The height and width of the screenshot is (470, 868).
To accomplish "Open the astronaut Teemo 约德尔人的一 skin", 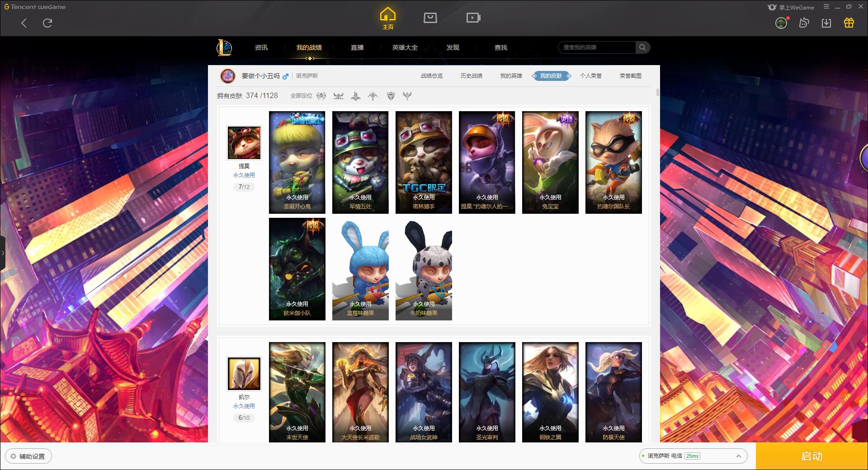I will [x=487, y=162].
